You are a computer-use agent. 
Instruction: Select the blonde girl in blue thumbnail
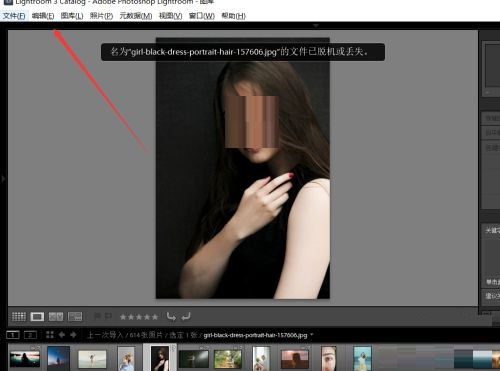coord(126,359)
